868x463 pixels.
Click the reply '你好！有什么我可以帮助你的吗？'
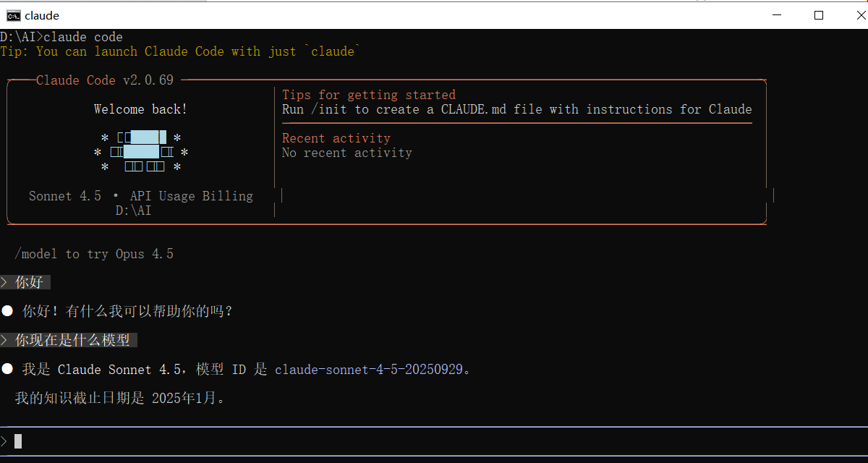pyautogui.click(x=128, y=311)
